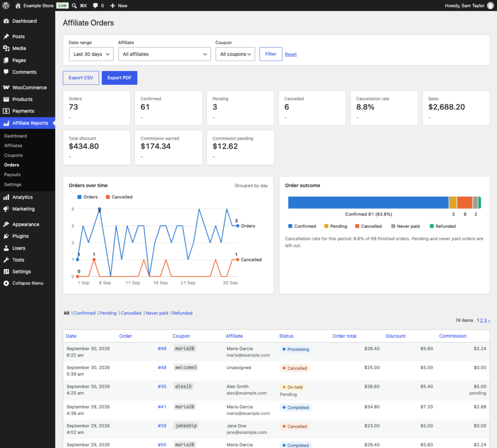Click the Sales $2,688.20 card
Image resolution: width=497 pixels, height=448 pixels.
456,108
